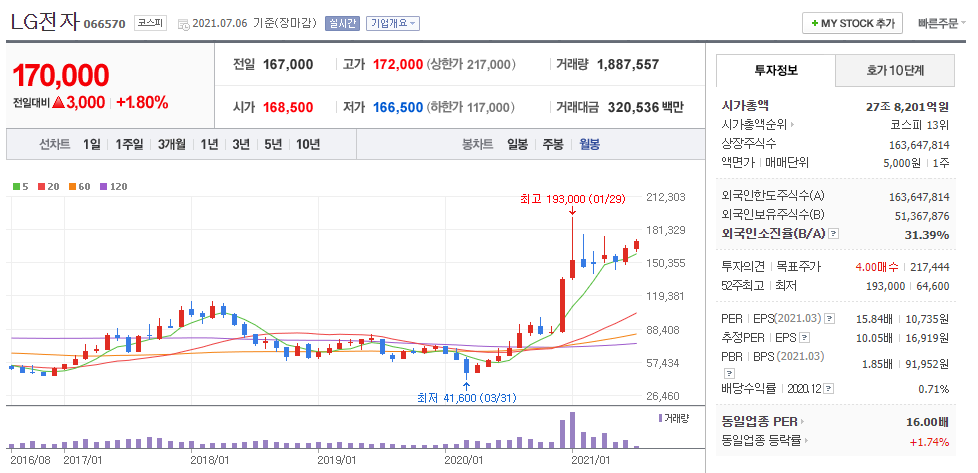Select the 1일 line chart period

91,144
